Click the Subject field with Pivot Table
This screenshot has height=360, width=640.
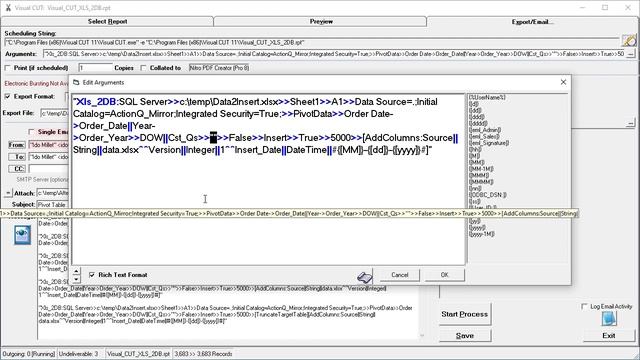(53, 204)
